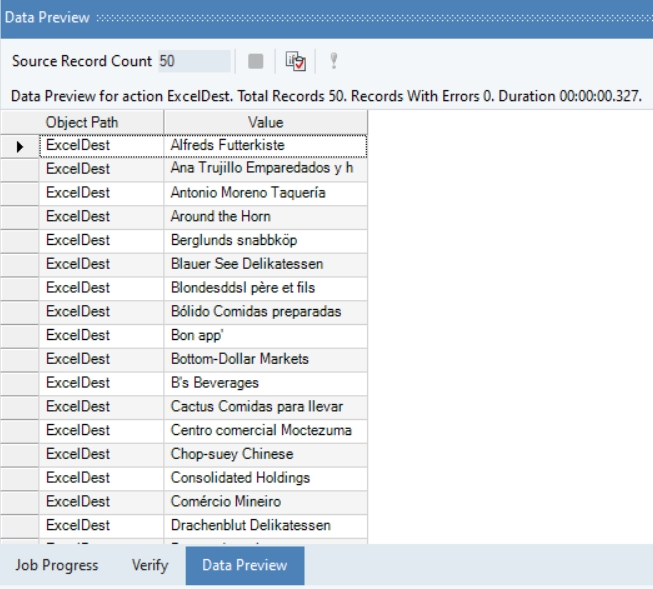Image resolution: width=653 pixels, height=589 pixels.
Task: Select the Bólido Comidas preparadas cell
Action: tap(266, 312)
